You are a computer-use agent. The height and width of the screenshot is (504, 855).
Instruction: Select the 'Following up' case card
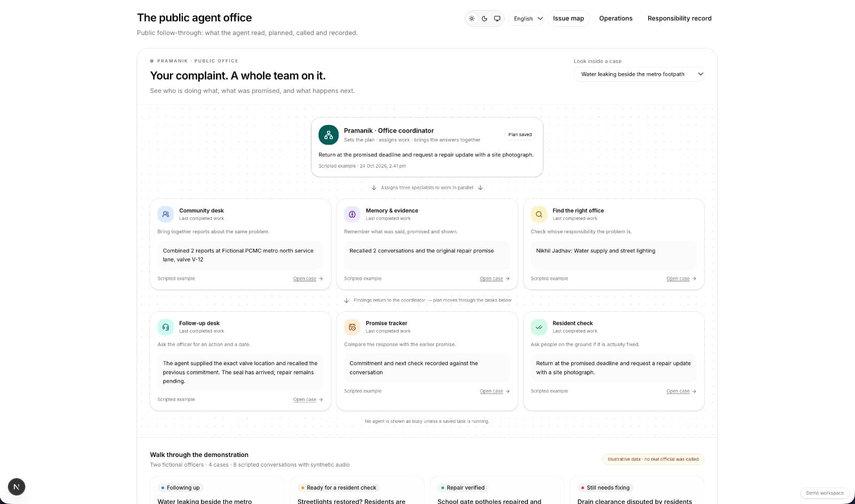coord(217,490)
